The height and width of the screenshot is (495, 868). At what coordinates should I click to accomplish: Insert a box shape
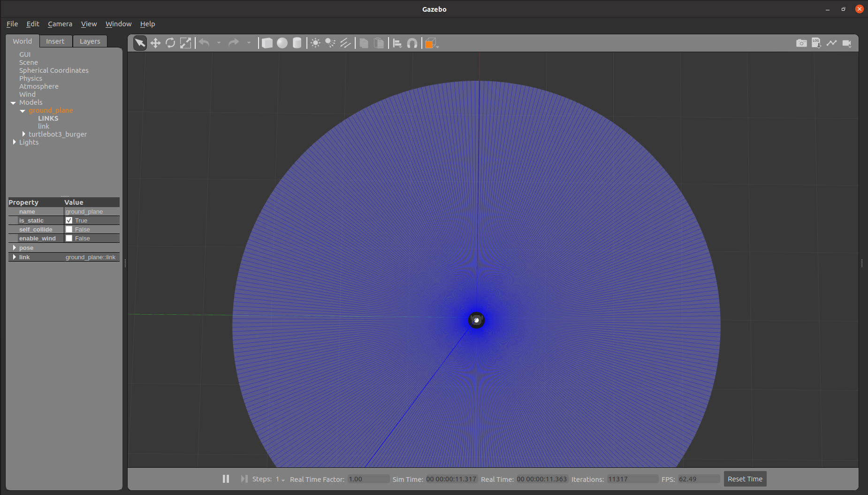click(267, 43)
